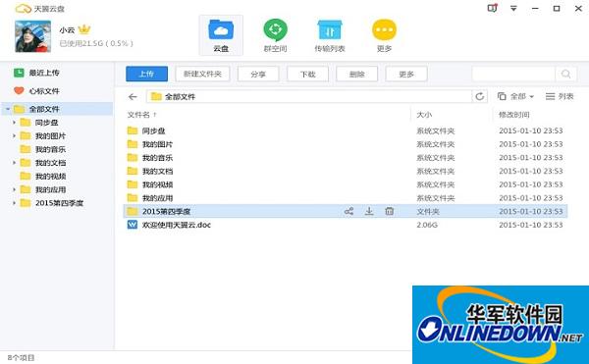Click the 全部文件 path bar field
This screenshot has height=364, width=589.
[309, 96]
